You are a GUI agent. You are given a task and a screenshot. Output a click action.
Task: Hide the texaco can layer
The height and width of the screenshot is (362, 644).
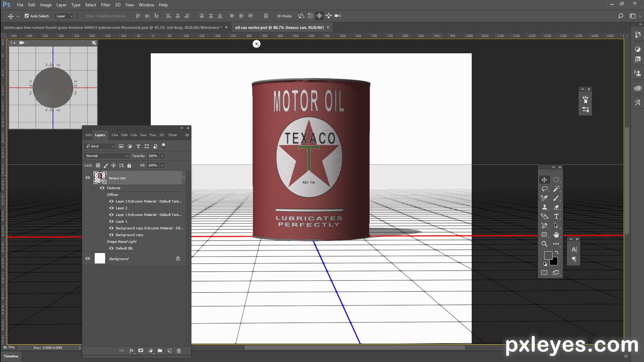pos(88,178)
